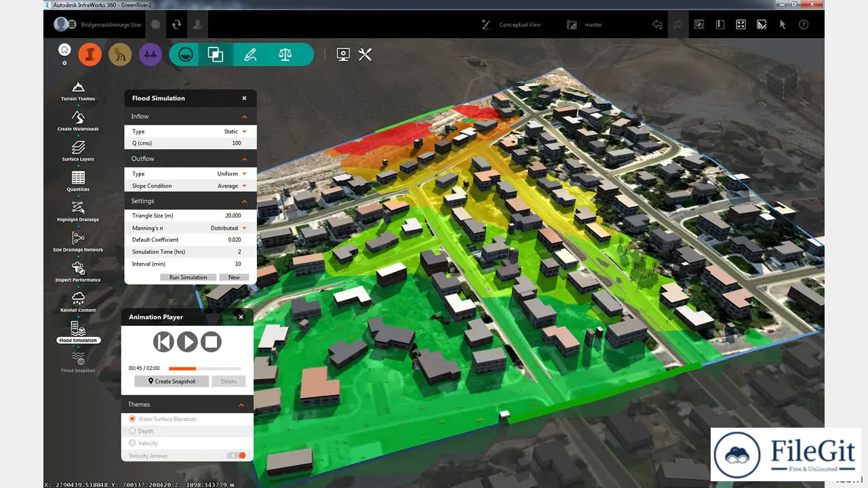
Task: Click the sync refresh icon in header
Action: [176, 24]
